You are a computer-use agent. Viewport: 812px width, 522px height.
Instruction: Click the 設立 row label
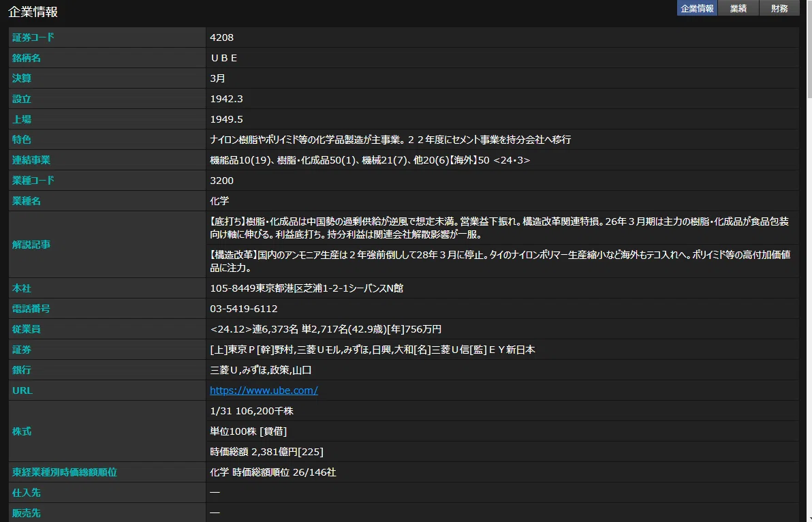[22, 99]
